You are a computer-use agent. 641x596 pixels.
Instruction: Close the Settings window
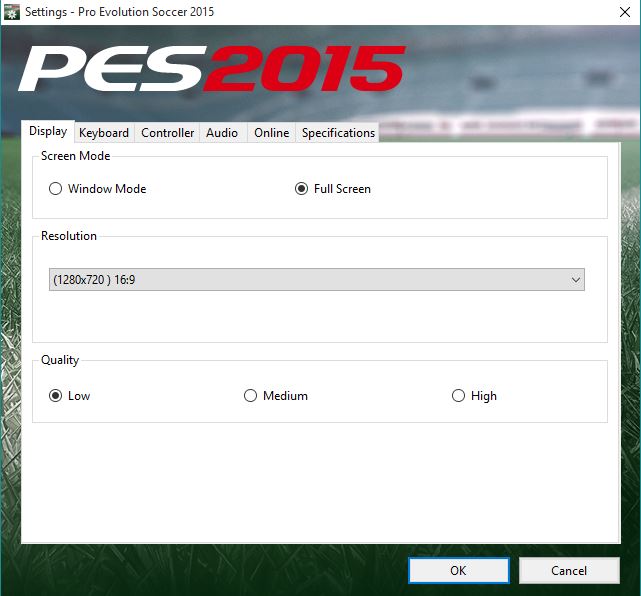tap(625, 12)
